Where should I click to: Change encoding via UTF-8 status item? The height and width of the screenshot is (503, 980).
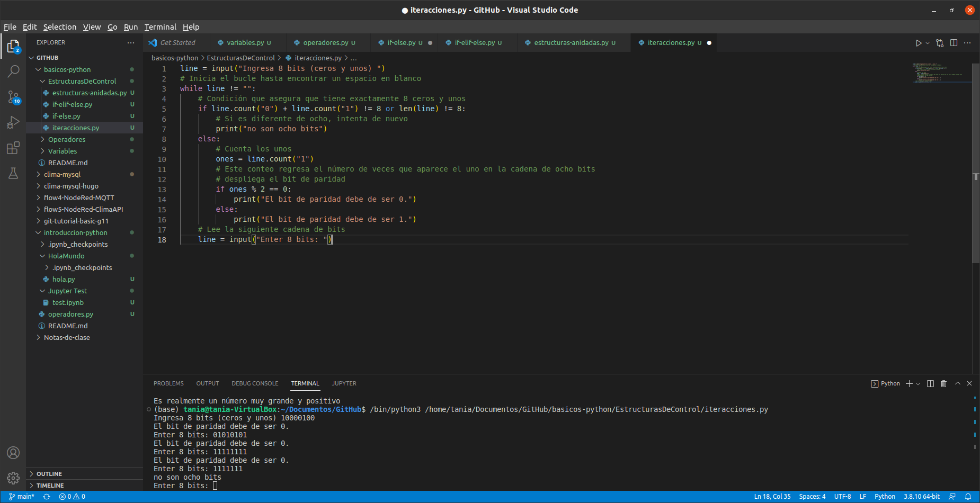tap(842, 497)
